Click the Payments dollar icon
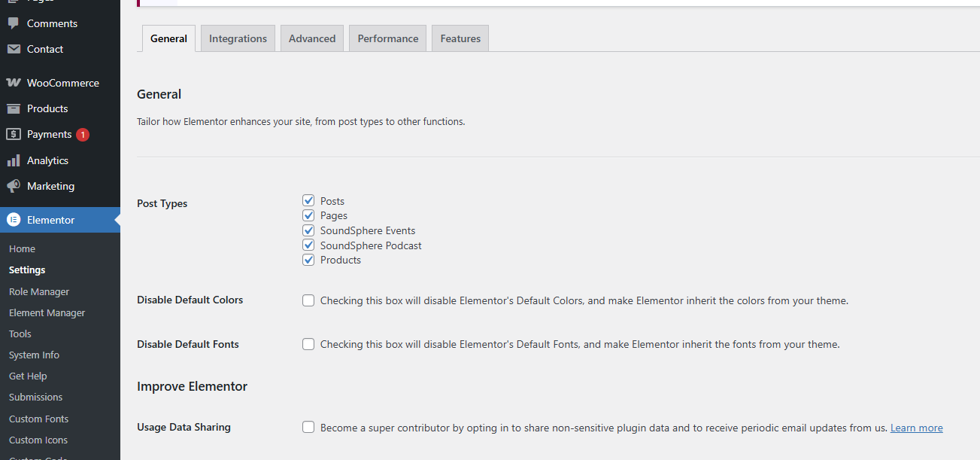Image resolution: width=980 pixels, height=460 pixels. tap(14, 134)
